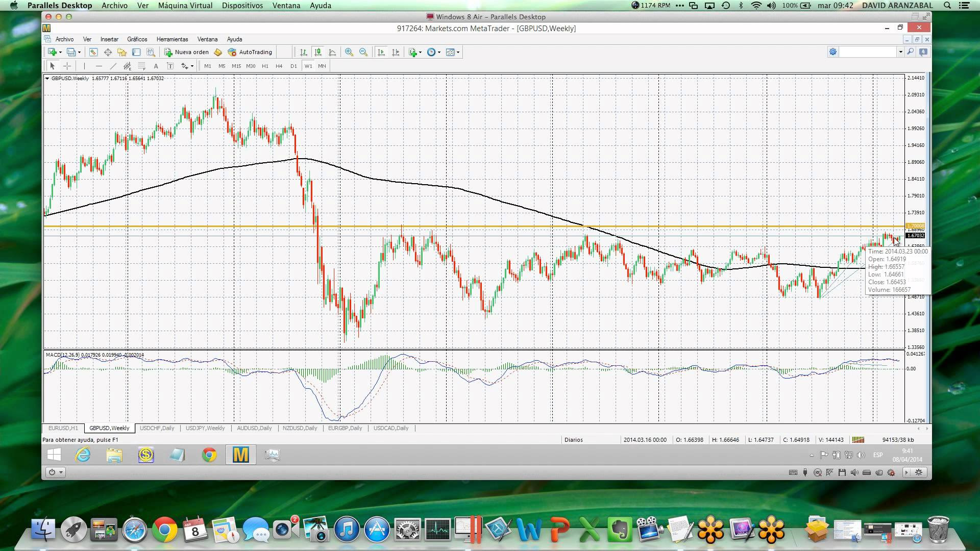Switch chart to candlestick style
This screenshot has height=551, width=980.
pyautogui.click(x=318, y=52)
